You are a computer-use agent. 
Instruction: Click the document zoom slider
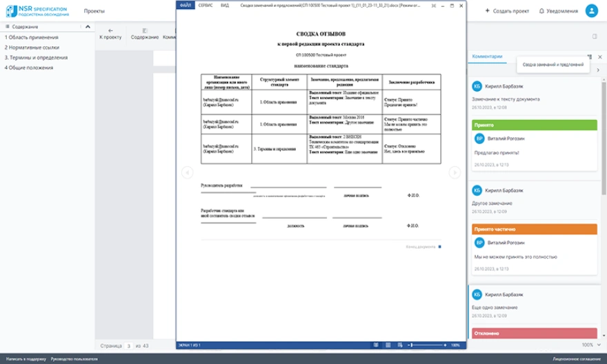[428, 345]
